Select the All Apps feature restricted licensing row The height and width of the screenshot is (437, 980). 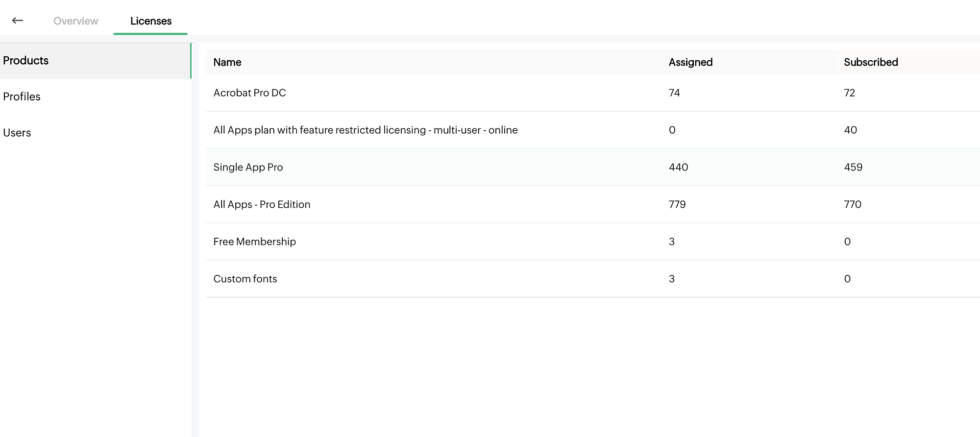366,130
